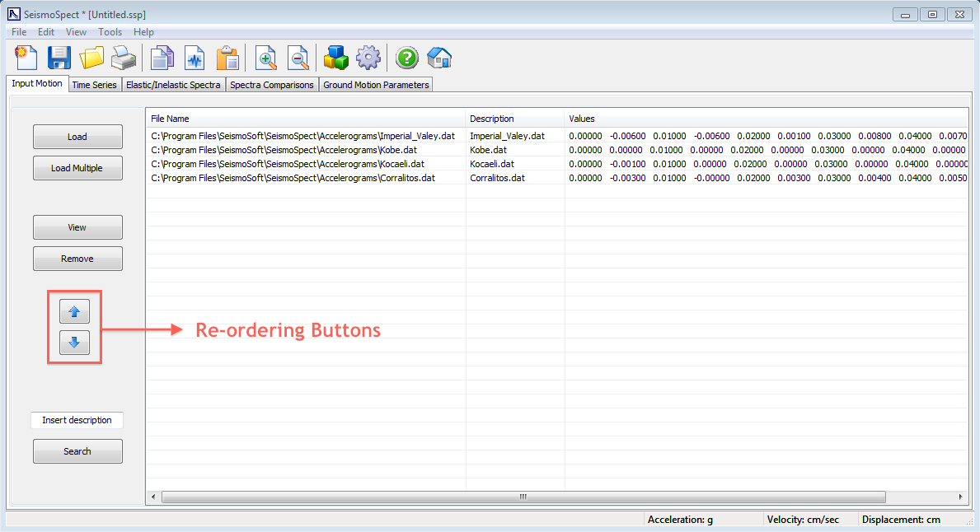Click the Insert description field

click(77, 420)
